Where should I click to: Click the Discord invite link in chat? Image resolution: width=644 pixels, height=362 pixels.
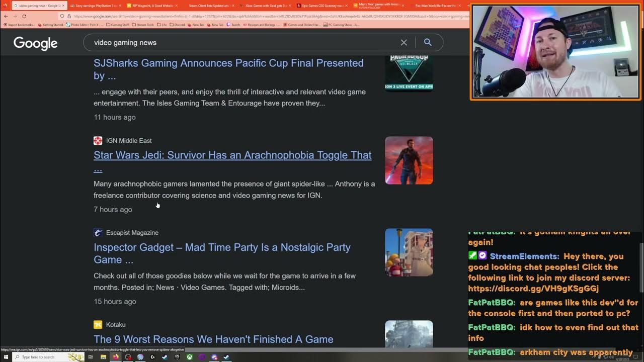pyautogui.click(x=533, y=289)
